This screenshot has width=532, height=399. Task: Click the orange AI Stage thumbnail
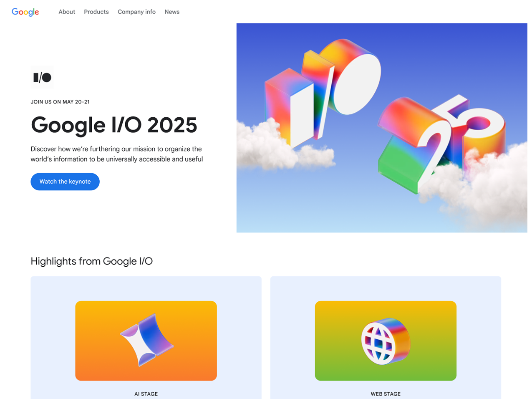[146, 341]
